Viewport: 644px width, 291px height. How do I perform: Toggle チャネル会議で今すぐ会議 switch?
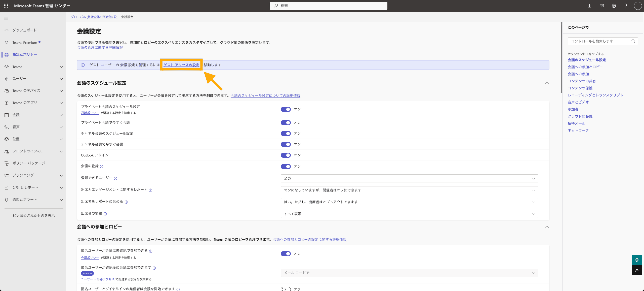[x=286, y=144]
